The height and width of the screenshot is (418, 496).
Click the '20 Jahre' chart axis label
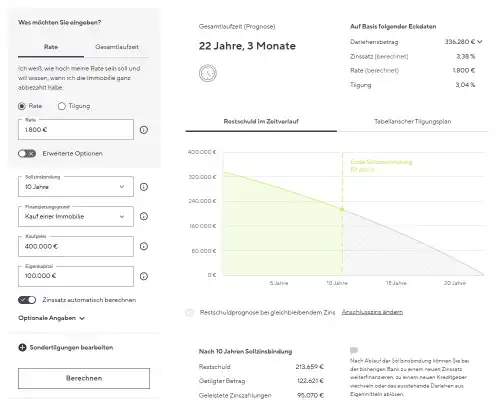coord(455,283)
